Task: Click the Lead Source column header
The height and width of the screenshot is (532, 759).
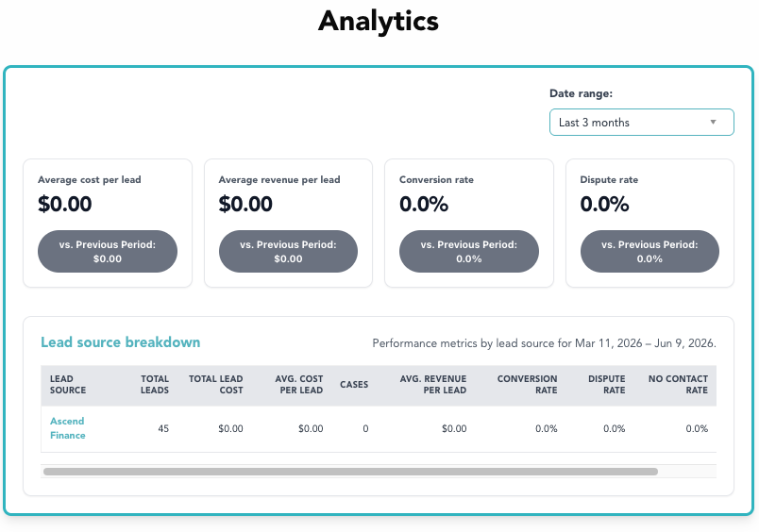Action: point(68,385)
